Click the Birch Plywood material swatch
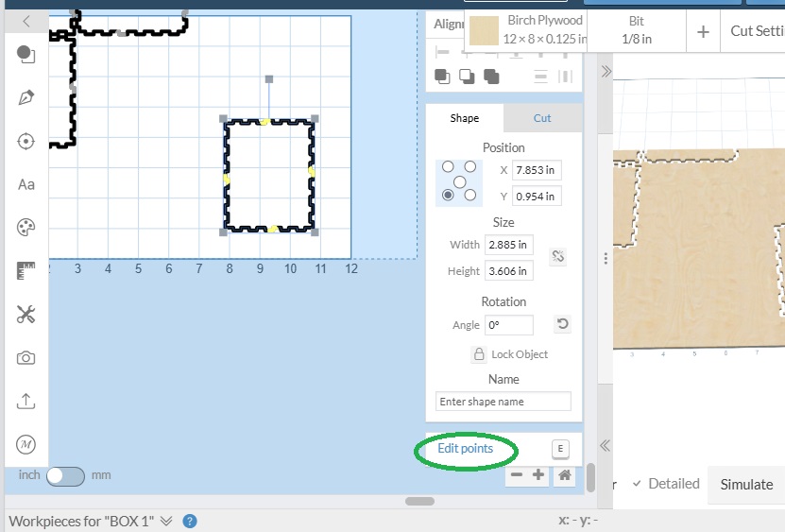Screen dimensions: 785x532 click(486, 30)
